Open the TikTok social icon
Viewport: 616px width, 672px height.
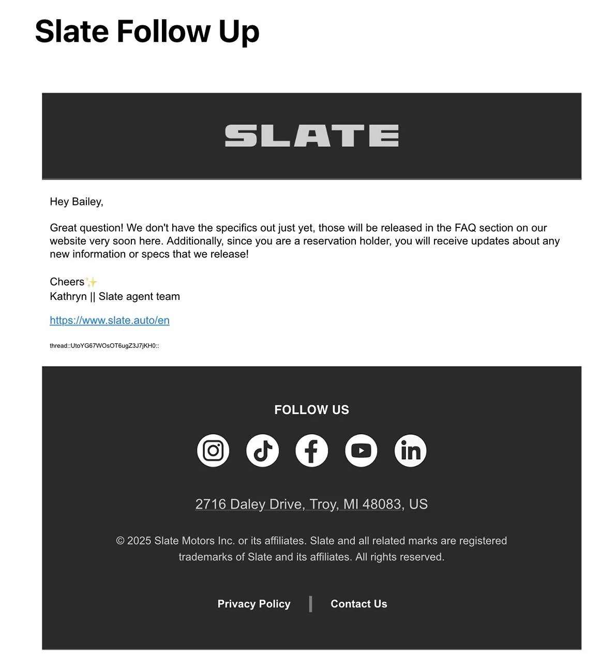click(262, 450)
